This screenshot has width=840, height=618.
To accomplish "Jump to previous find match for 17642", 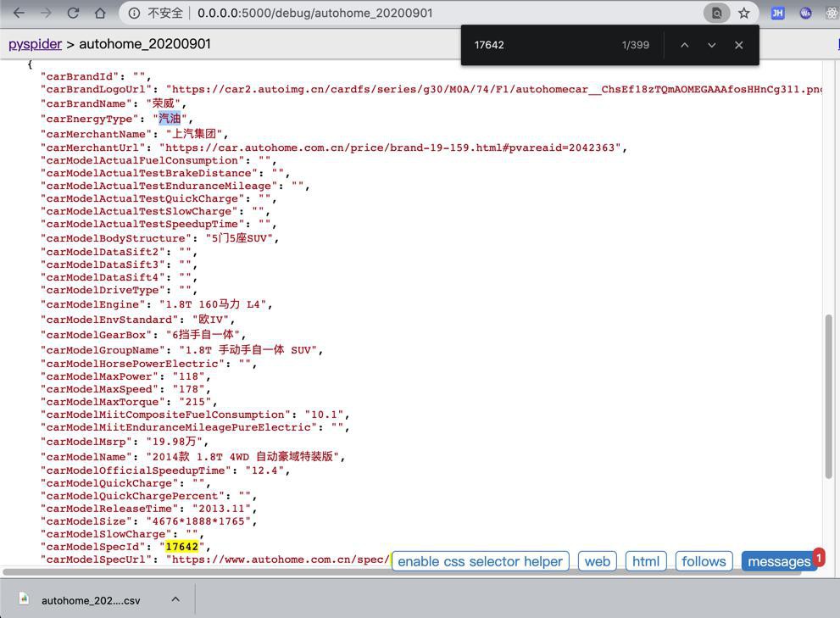I will tap(685, 45).
